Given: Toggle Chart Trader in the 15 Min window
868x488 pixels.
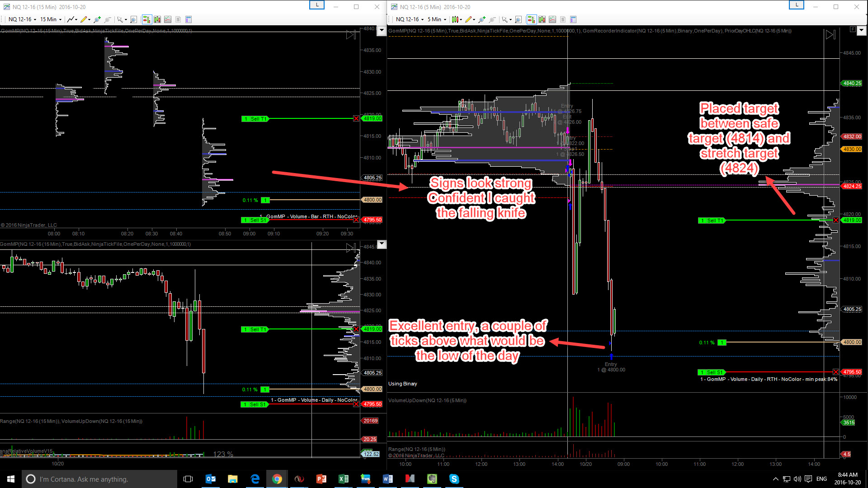Looking at the screenshot, I should (x=146, y=19).
